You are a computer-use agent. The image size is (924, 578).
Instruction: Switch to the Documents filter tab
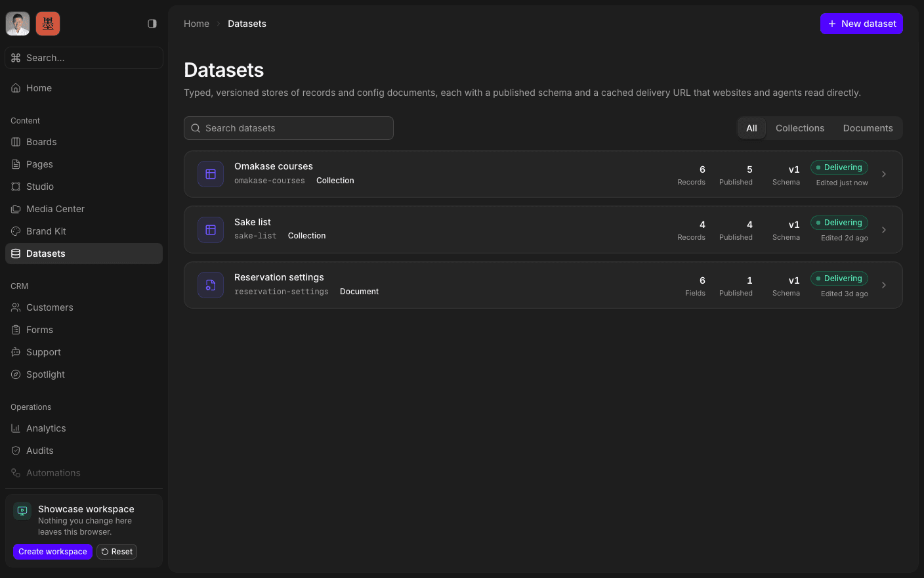[868, 128]
